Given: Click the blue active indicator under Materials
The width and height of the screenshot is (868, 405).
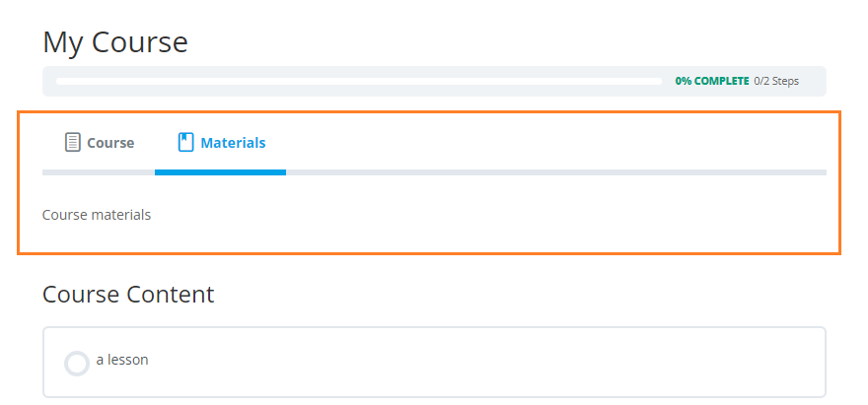Looking at the screenshot, I should coord(220,172).
